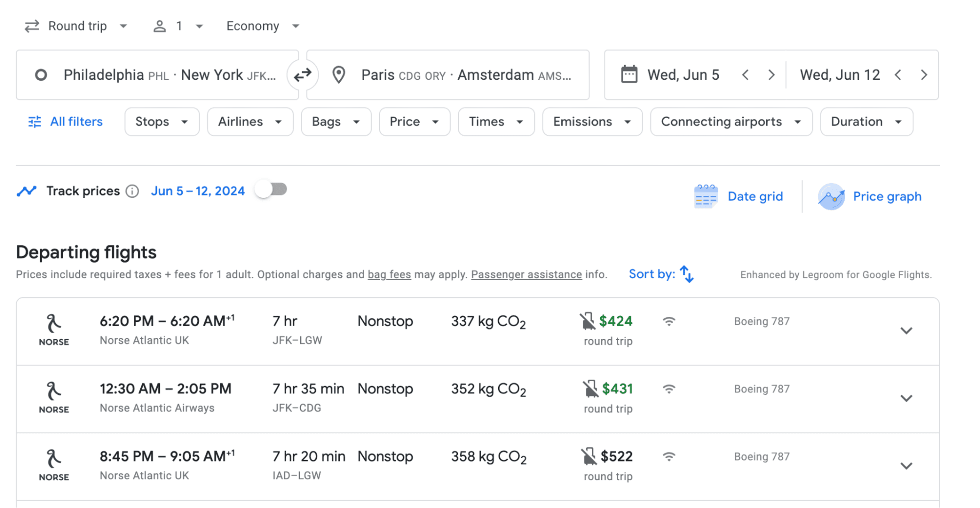Click Norse logo on $522 flight
This screenshot has height=508, width=980.
pos(54,465)
